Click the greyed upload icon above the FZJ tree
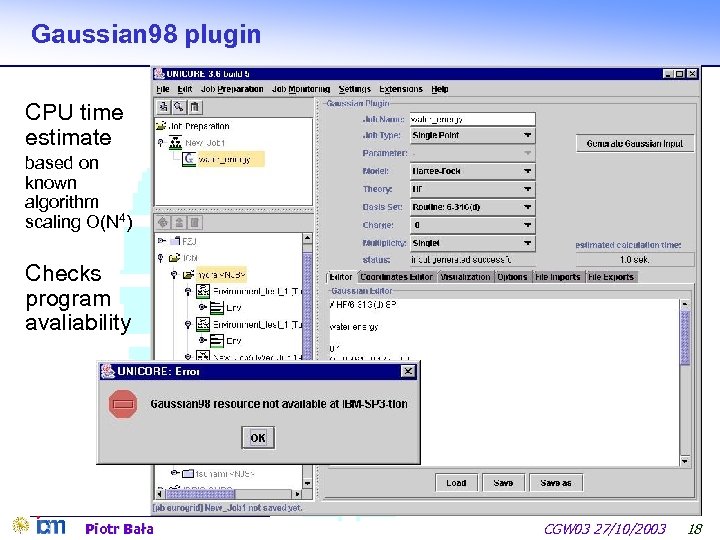This screenshot has height=540, width=720. pos(179,222)
